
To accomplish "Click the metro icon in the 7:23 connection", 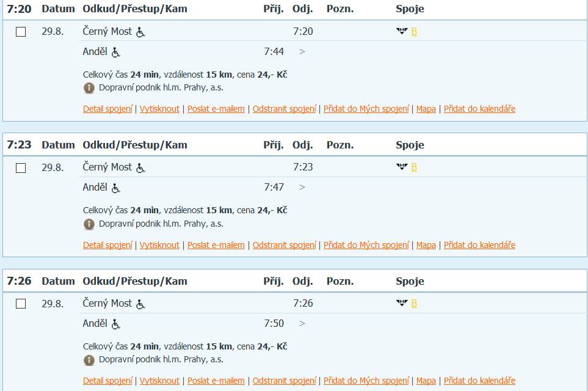I will (x=402, y=167).
